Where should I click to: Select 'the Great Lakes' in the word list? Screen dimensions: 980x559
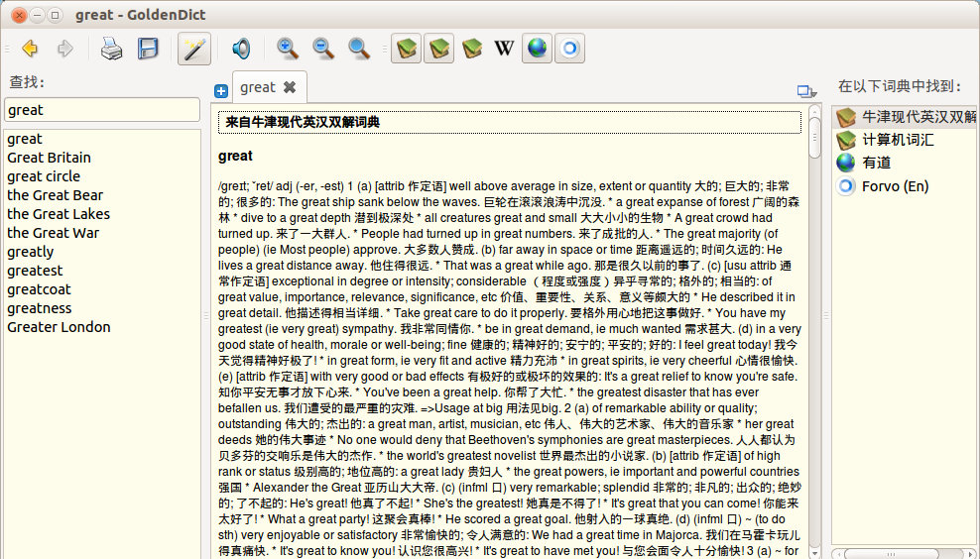102,214
